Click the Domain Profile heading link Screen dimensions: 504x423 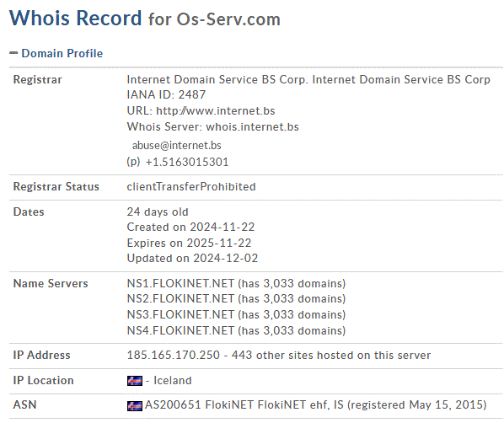click(62, 53)
